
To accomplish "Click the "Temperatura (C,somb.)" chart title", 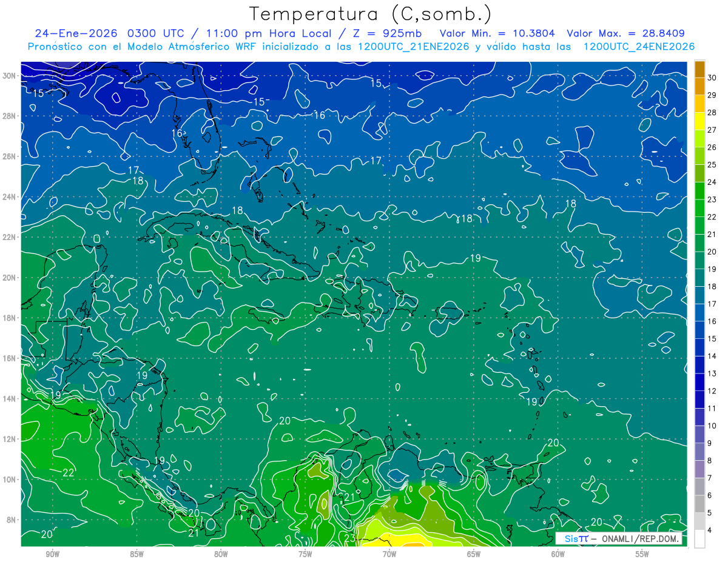I will tap(370, 14).
